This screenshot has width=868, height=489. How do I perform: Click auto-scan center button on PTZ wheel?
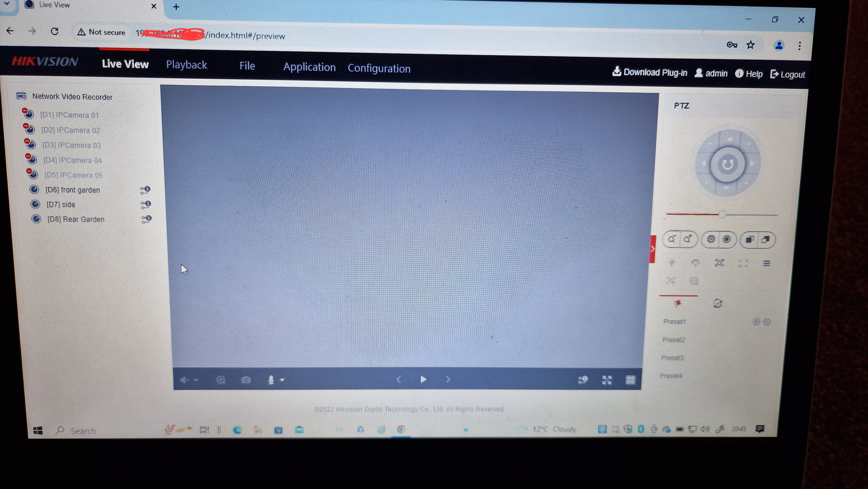[x=727, y=165]
